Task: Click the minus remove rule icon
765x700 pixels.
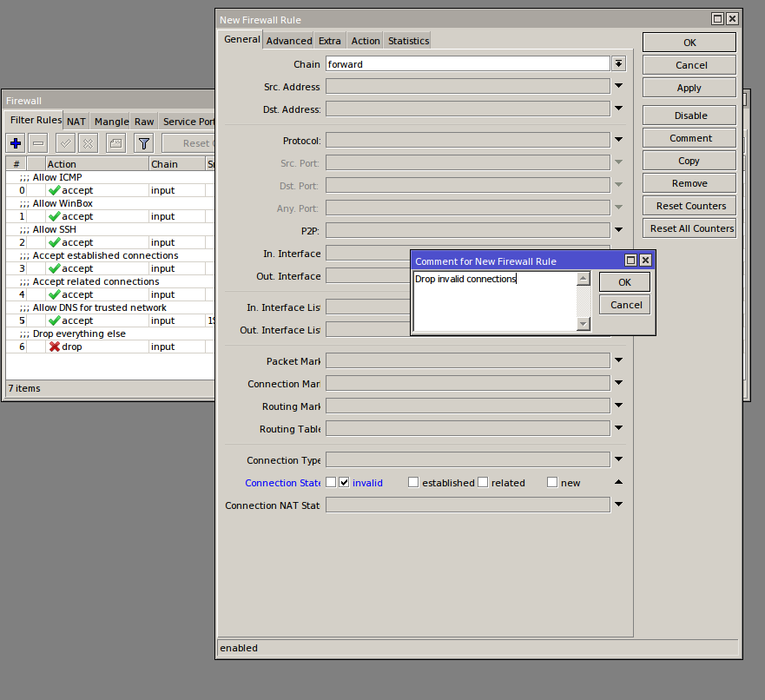Action: 38,143
